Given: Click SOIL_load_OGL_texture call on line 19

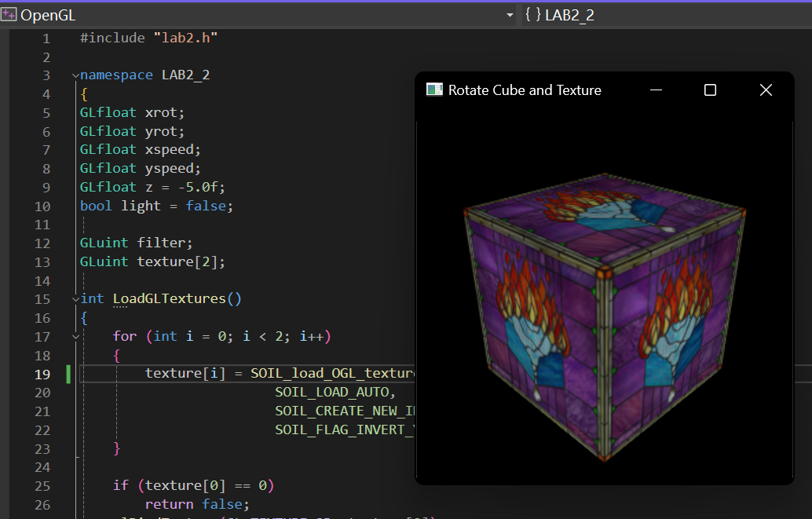Looking at the screenshot, I should [332, 374].
